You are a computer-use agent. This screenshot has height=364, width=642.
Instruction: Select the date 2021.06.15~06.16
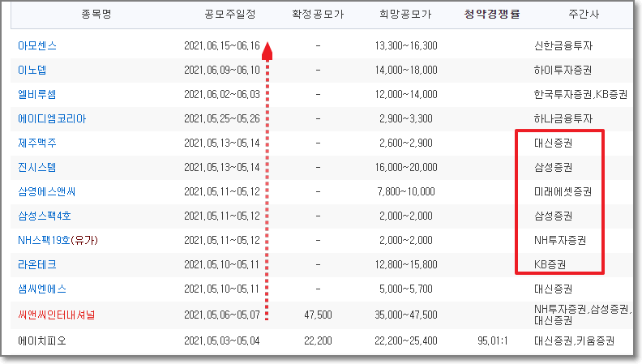point(222,45)
